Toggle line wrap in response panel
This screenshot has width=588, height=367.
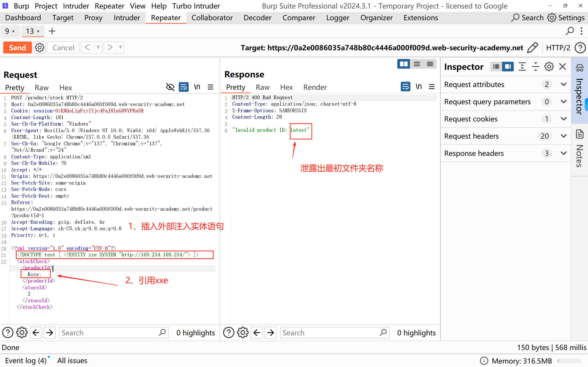point(405,87)
